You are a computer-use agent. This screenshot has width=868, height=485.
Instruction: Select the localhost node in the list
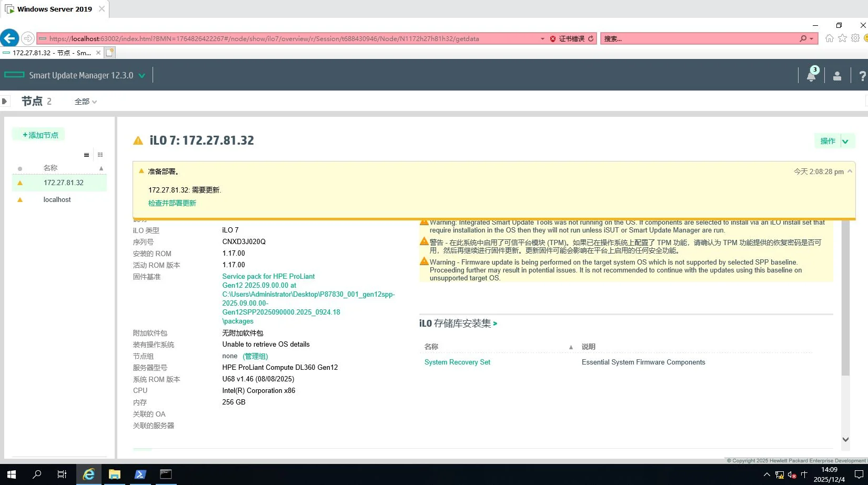tap(59, 199)
